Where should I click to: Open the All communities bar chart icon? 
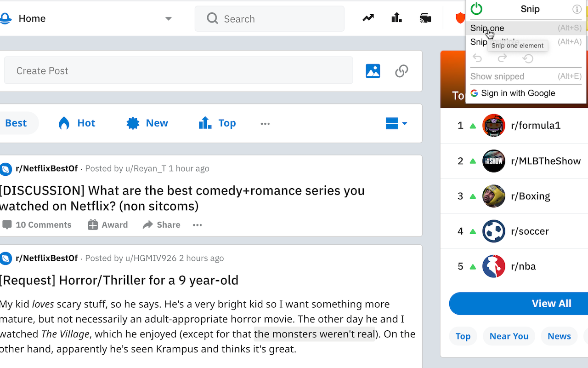pyautogui.click(x=396, y=18)
